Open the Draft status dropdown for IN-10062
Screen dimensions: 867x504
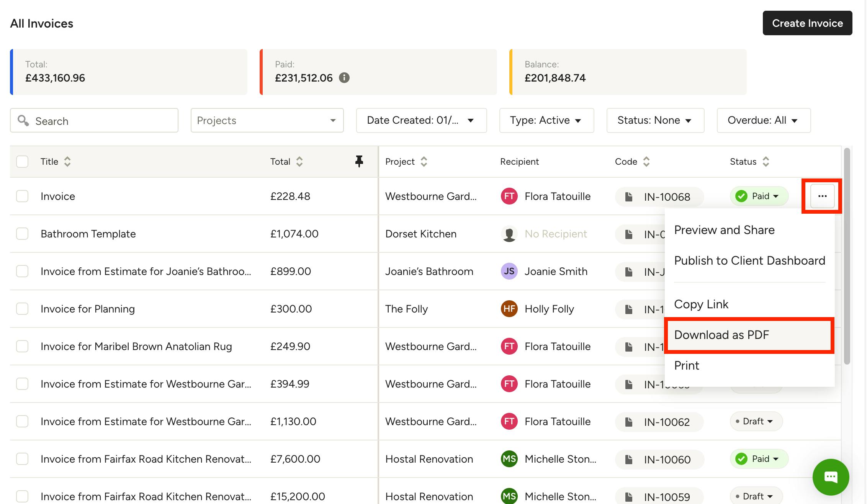pos(756,421)
